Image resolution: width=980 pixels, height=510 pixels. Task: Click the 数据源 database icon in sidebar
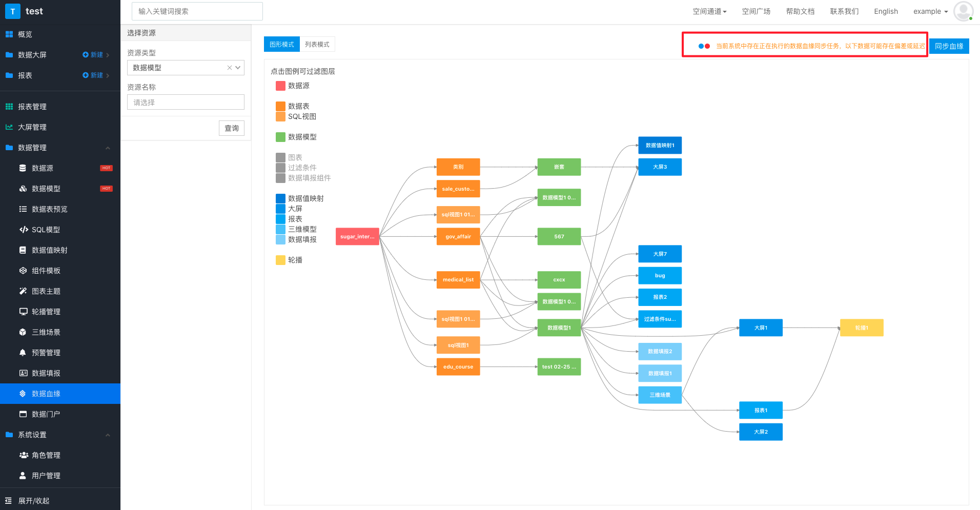23,168
